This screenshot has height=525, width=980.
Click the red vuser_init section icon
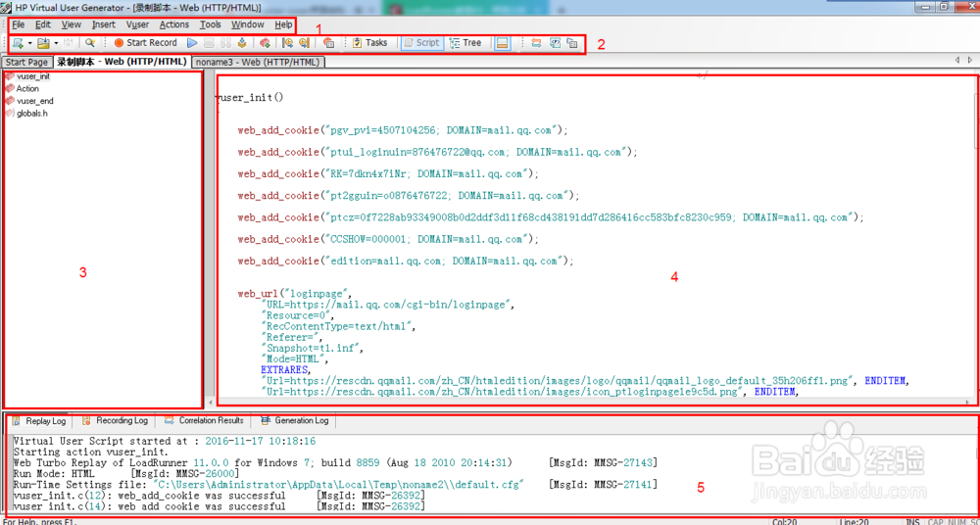coord(10,76)
